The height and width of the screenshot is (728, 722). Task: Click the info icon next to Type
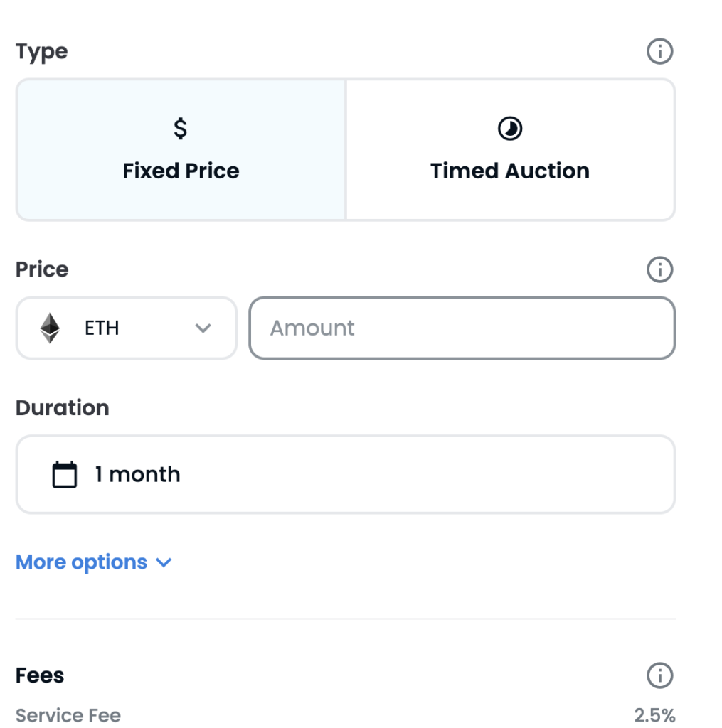click(659, 52)
